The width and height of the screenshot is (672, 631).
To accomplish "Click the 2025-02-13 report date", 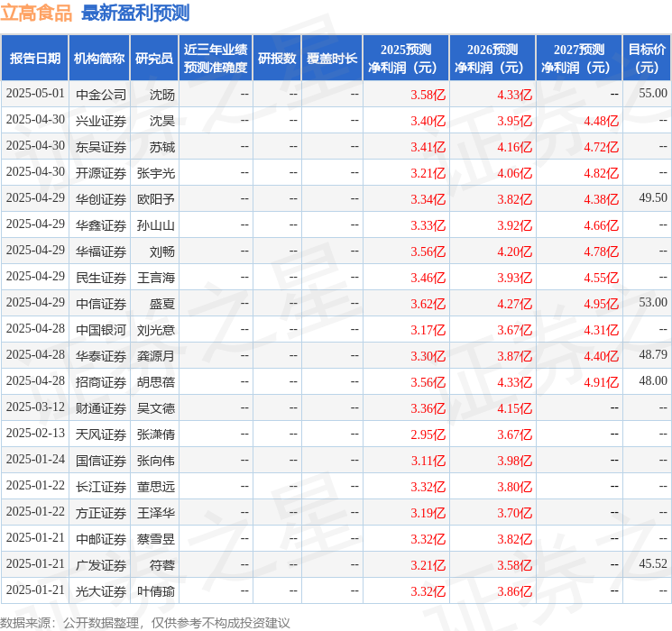I will (35, 433).
